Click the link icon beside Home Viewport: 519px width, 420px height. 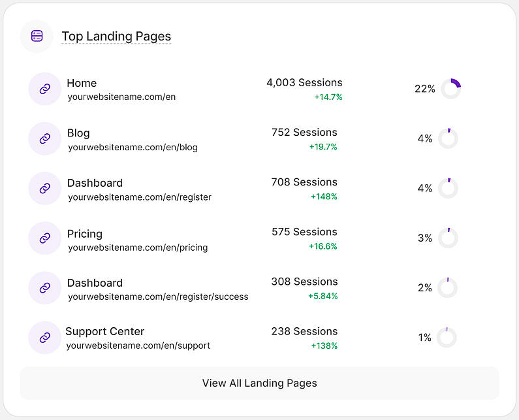point(45,89)
